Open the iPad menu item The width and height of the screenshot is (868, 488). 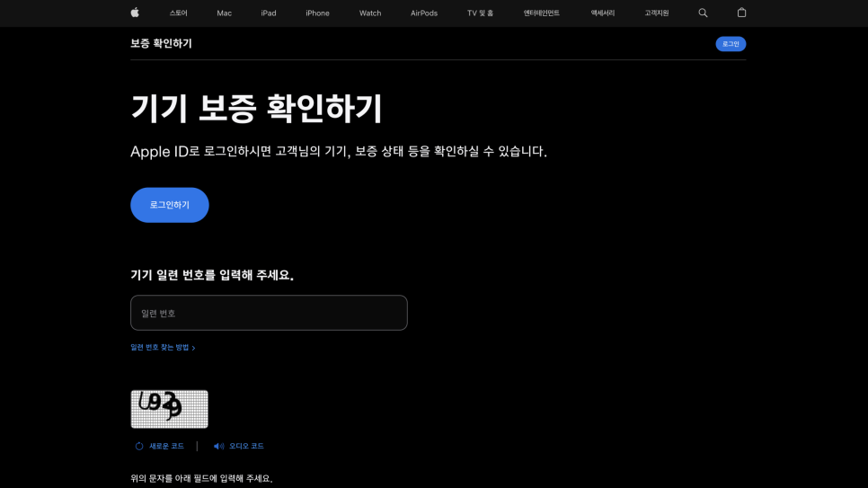point(269,13)
